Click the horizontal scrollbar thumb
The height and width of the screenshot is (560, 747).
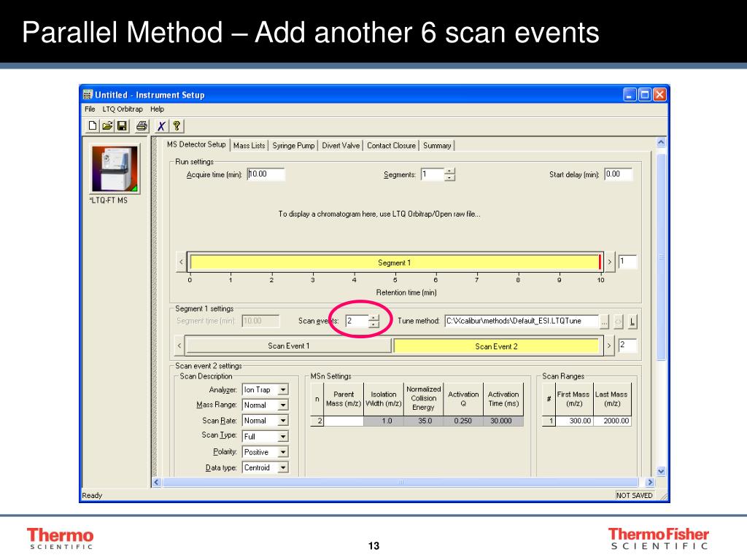click(400, 483)
